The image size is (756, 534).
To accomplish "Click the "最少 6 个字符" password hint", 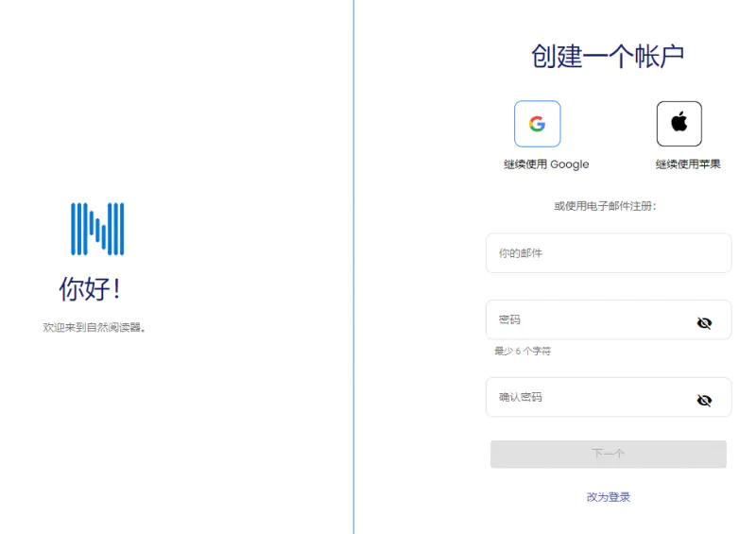I will click(x=523, y=352).
